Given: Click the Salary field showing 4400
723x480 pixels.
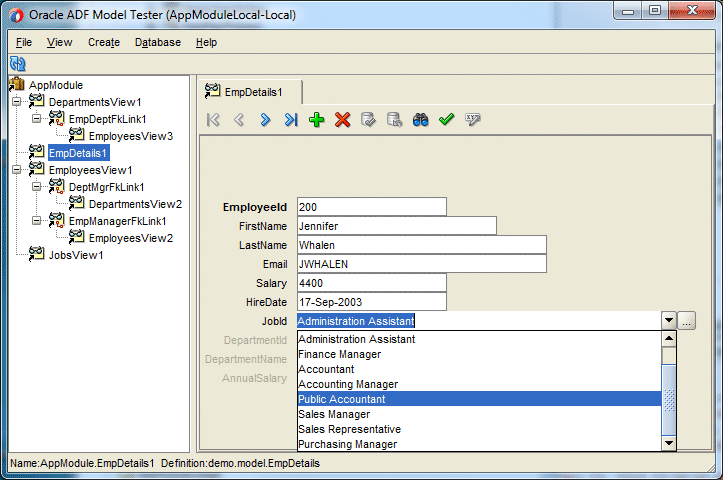Looking at the screenshot, I should click(x=372, y=283).
